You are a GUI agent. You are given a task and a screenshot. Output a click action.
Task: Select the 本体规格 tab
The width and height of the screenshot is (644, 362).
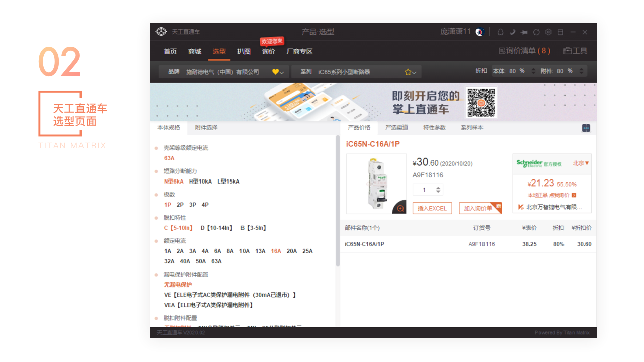169,128
